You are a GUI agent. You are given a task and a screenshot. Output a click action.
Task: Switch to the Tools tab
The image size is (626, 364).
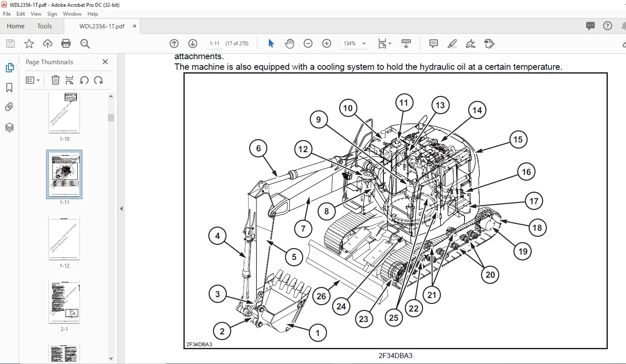pyautogui.click(x=44, y=26)
